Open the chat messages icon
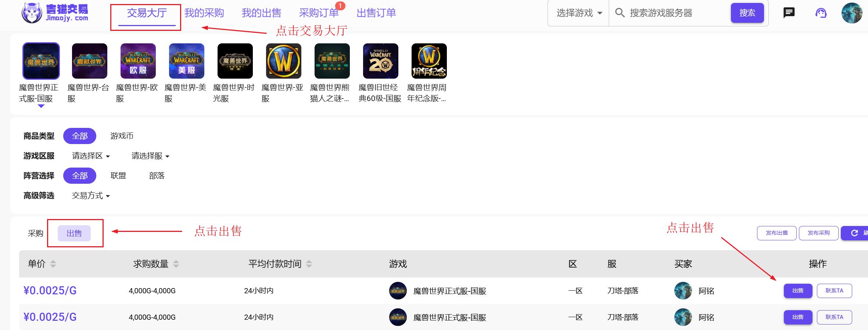 click(789, 13)
